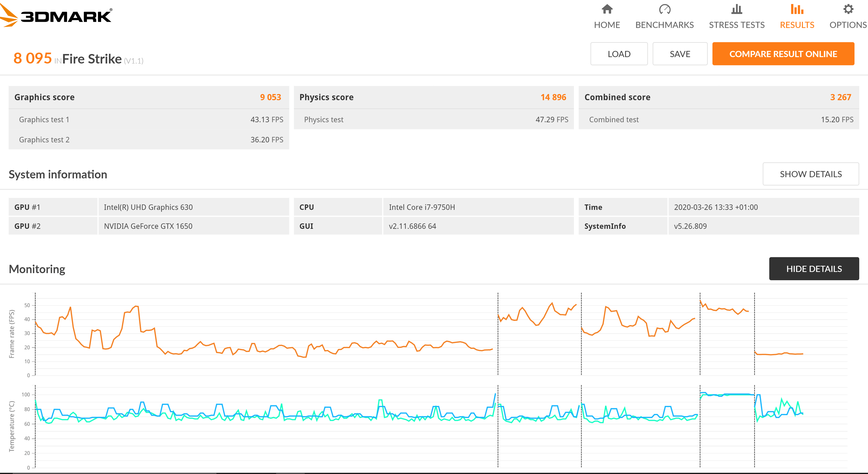Image resolution: width=868 pixels, height=474 pixels.
Task: Click the Home house icon
Action: [x=607, y=9]
